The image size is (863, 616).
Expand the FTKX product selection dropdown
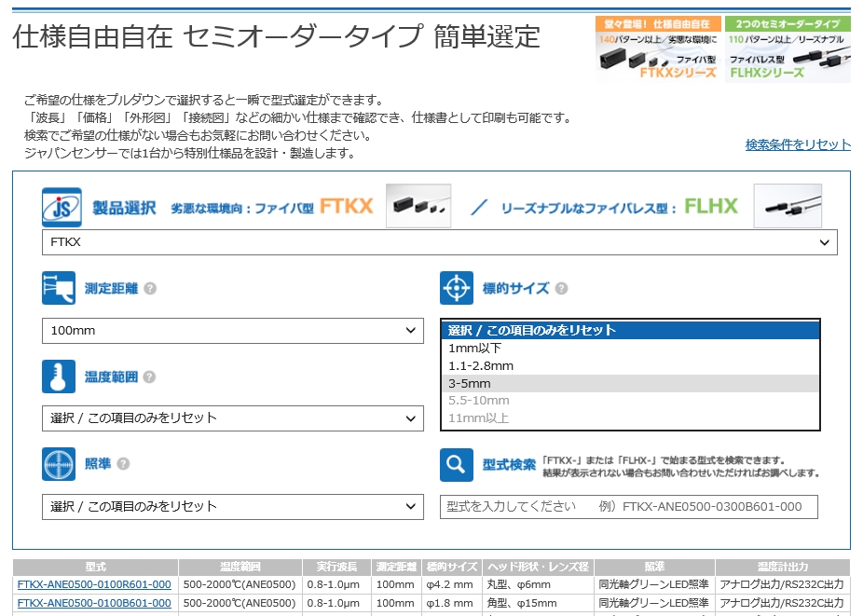[x=440, y=242]
